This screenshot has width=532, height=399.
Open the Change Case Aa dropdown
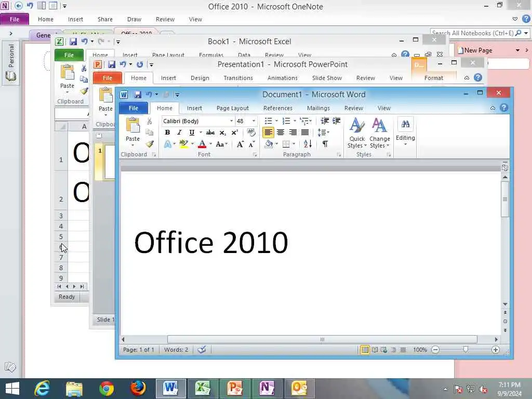(x=221, y=144)
